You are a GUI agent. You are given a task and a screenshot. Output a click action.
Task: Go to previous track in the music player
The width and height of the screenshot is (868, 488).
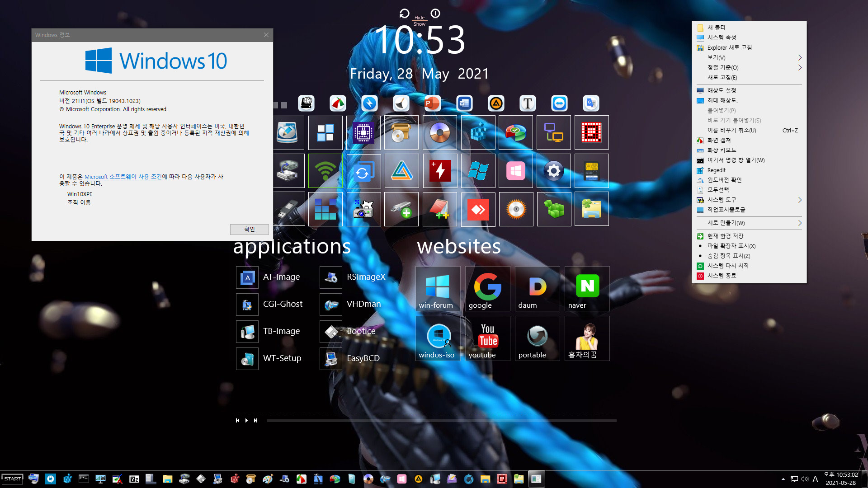(237, 421)
